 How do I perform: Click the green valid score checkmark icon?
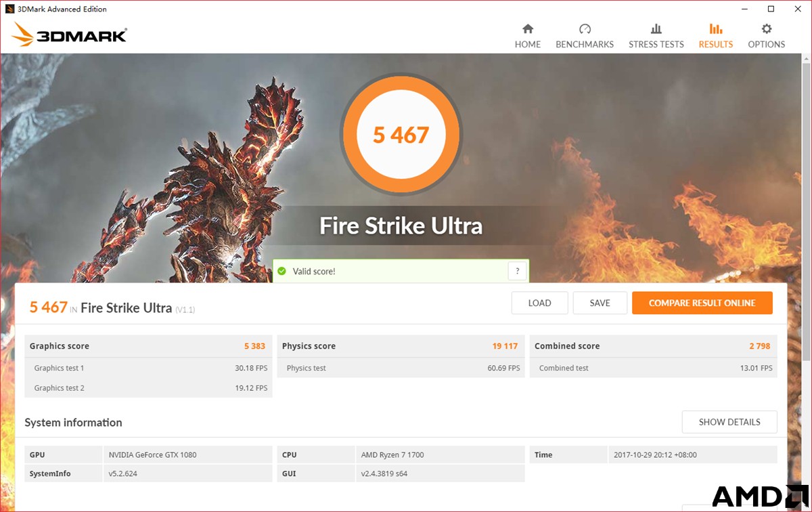tap(281, 272)
